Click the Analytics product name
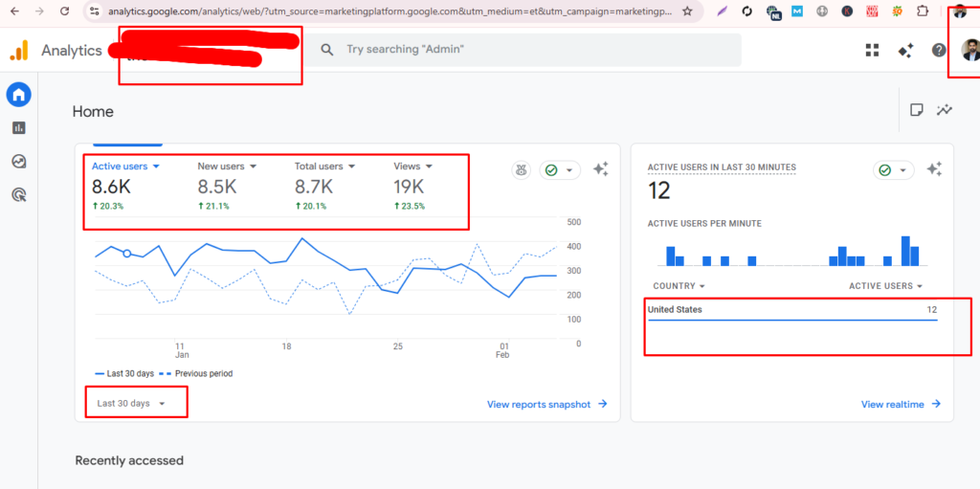 (x=71, y=50)
